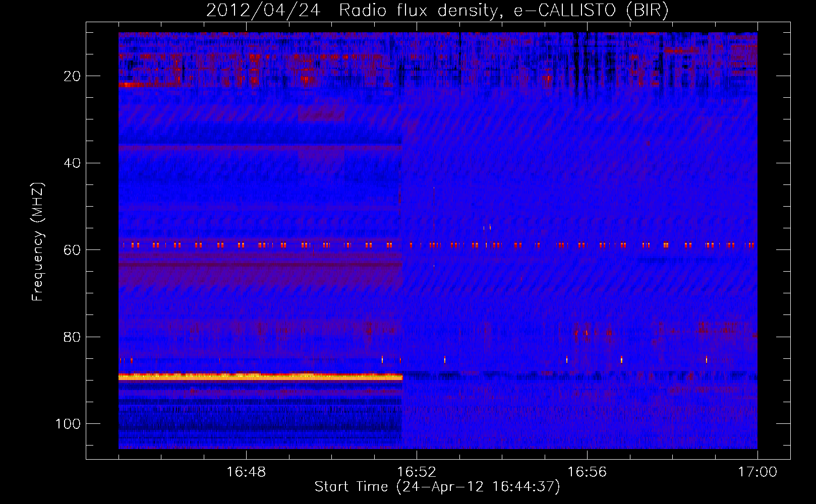Click the 40 frequency tick label
The image size is (816, 504).
click(73, 163)
